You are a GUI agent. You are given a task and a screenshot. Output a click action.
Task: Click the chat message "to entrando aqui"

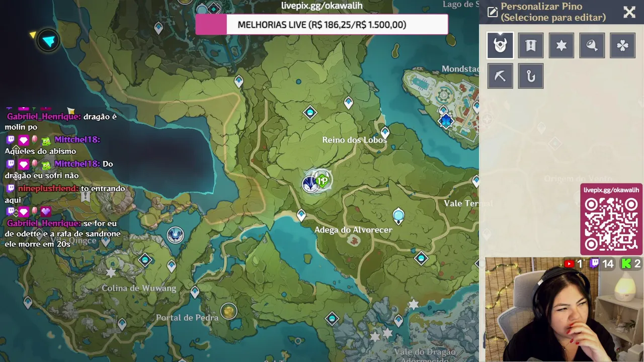click(x=65, y=194)
